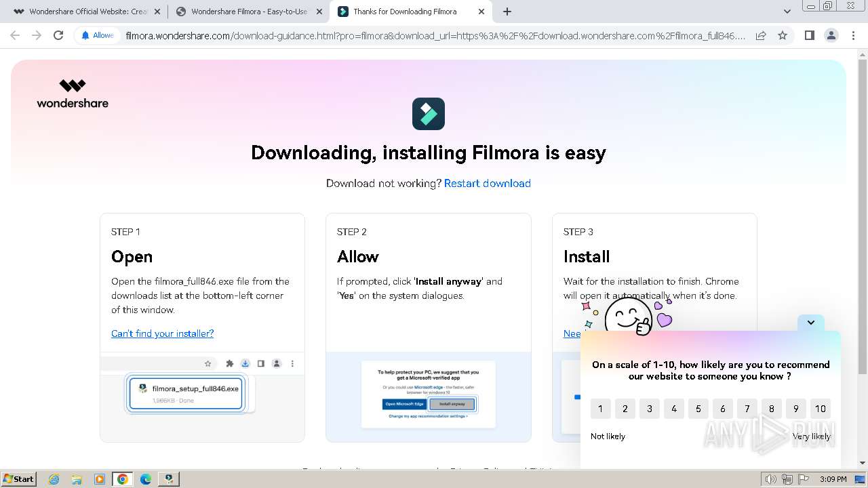The image size is (868, 488).
Task: Rate 1 on the survey
Action: pyautogui.click(x=600, y=409)
